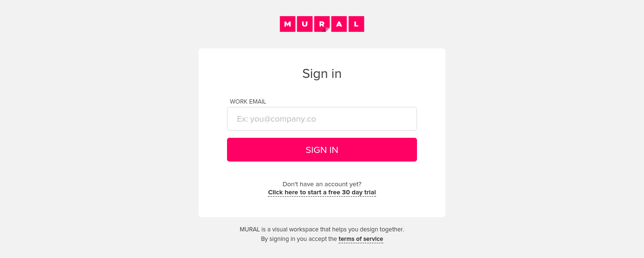Click the "Sign in" heading text
The height and width of the screenshot is (258, 644).
click(322, 74)
